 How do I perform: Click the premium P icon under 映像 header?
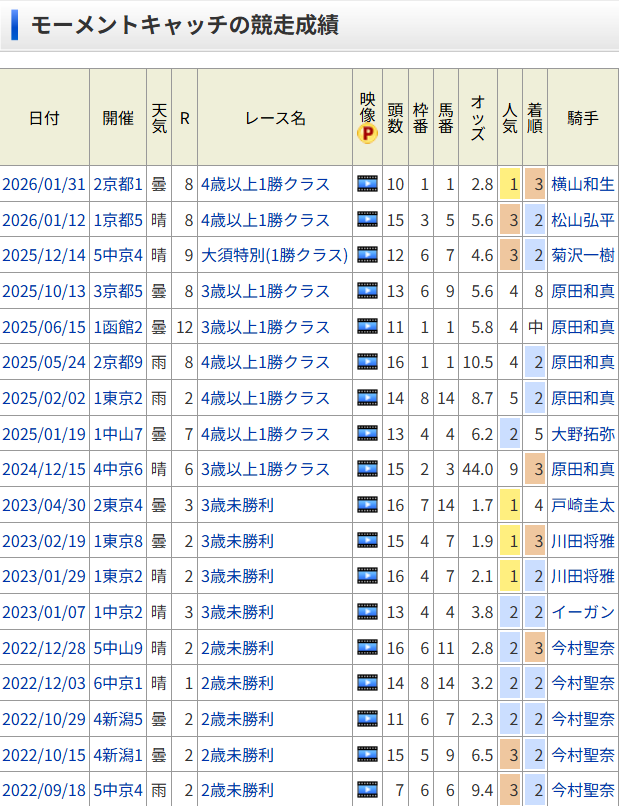coord(367,134)
